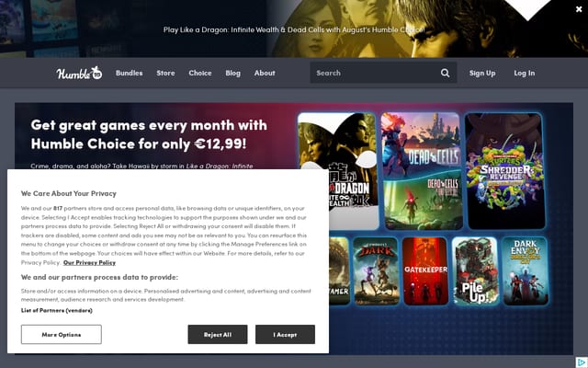
Task: Open Our Privacy Policy link
Action: pos(89,262)
